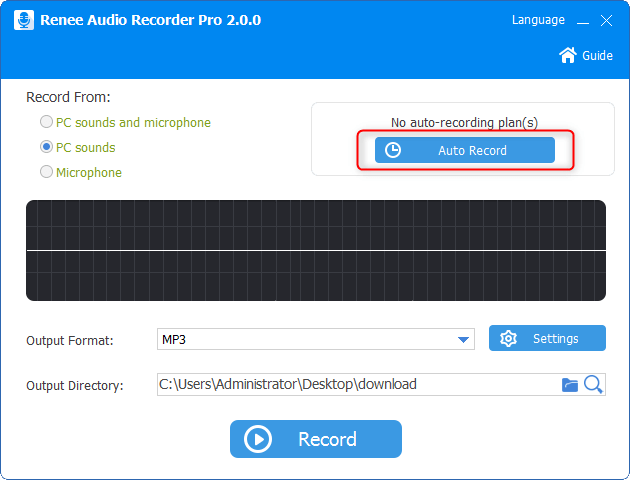Screen dimensions: 630x480
Task: Click the microphone app logo in title bar
Action: tap(22, 20)
